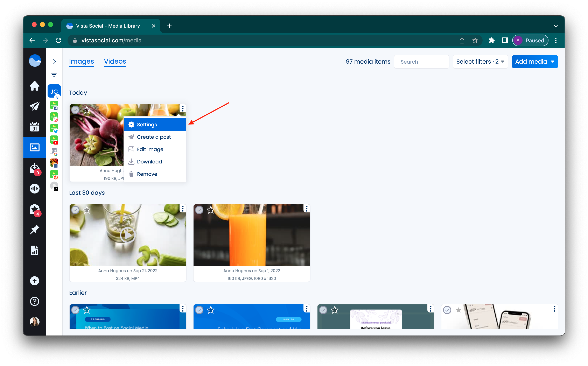Viewport: 588px width, 366px height.
Task: Open three-dot menu on Sep 21 MP4 video
Action: point(183,209)
